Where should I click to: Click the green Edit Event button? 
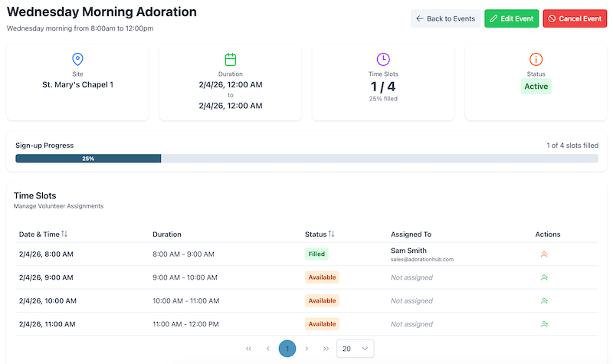(512, 18)
